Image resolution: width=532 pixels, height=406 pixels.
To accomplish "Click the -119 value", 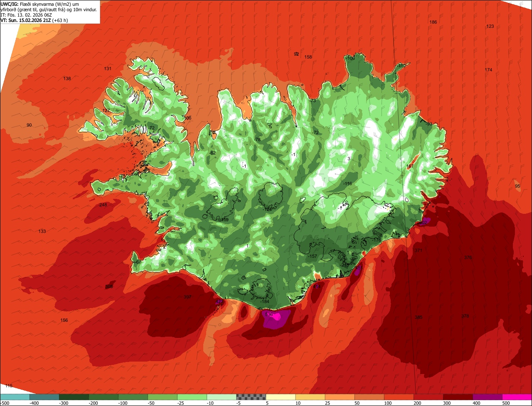I will coord(224,220).
